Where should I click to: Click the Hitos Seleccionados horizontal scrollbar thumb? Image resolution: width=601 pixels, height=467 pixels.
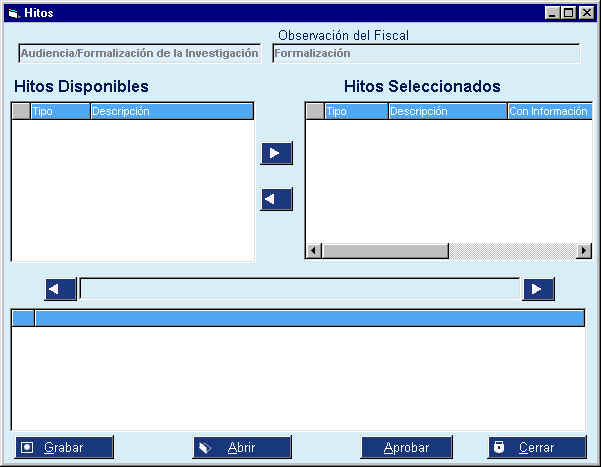pos(385,251)
